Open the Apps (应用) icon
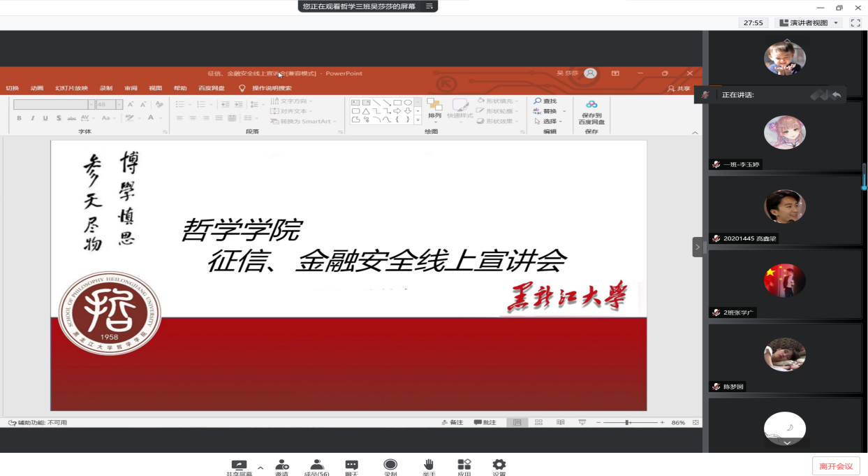The image size is (868, 476). point(464,466)
